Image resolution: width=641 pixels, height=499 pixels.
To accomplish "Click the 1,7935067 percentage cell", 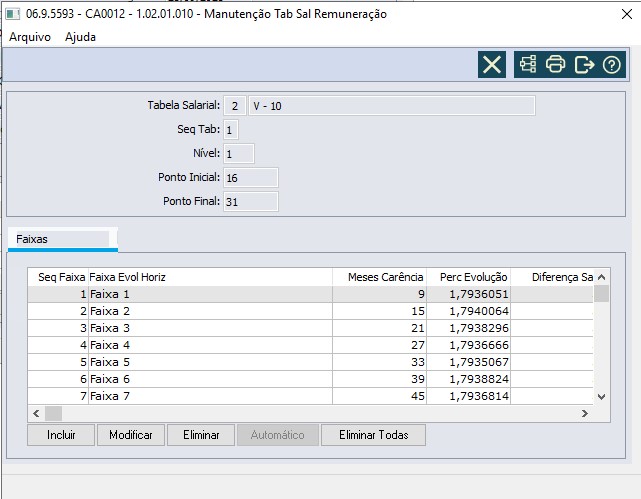I will 468,362.
